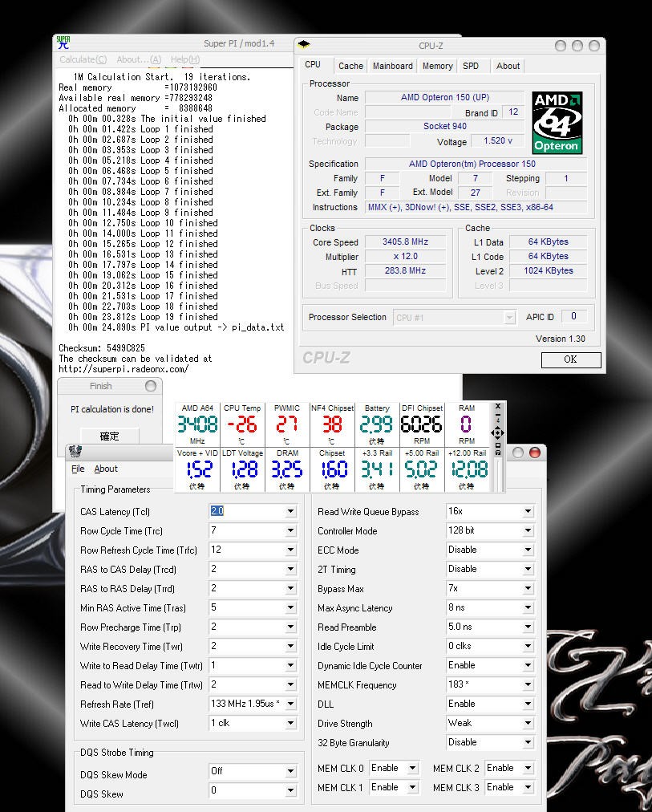Click the four-arrow move control on sensor strip
This screenshot has width=652, height=812.
tap(498, 433)
